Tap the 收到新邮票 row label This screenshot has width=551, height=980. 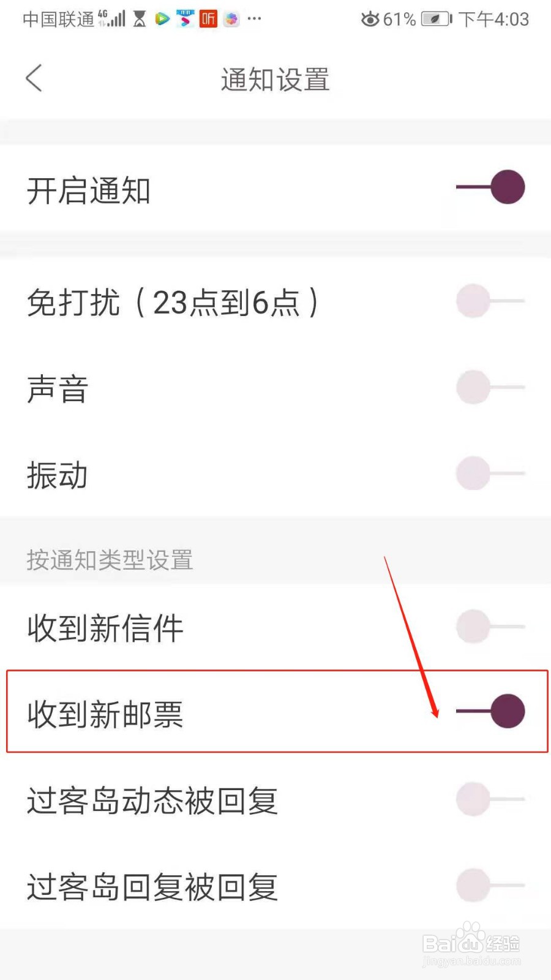point(105,714)
